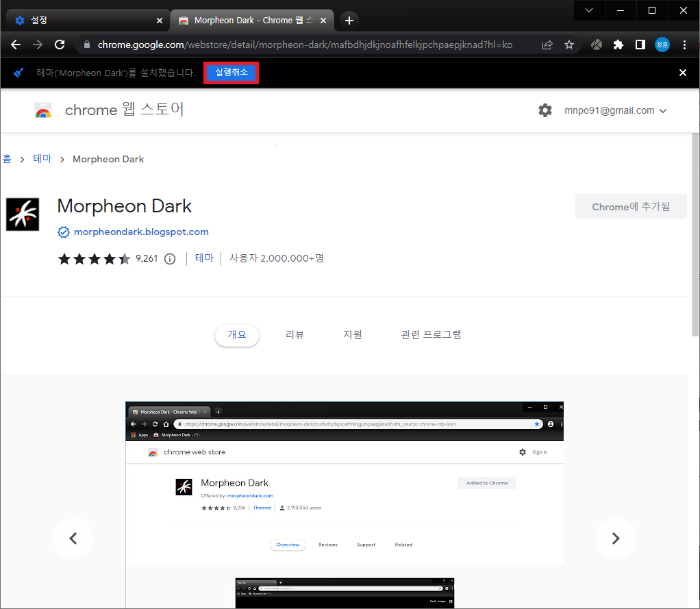Open a new tab

tap(349, 21)
